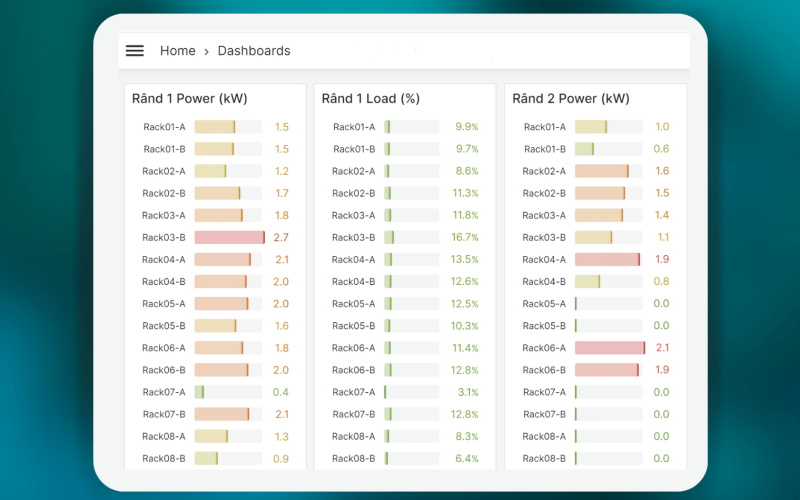This screenshot has width=800, height=500.
Task: Click the 1.2 value in Rând 1 Power
Action: [x=282, y=171]
